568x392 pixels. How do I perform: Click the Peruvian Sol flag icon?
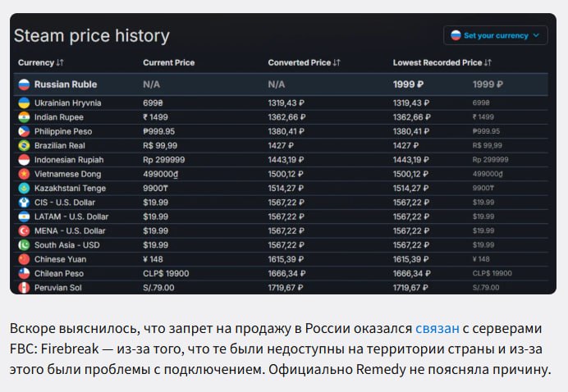(24, 288)
